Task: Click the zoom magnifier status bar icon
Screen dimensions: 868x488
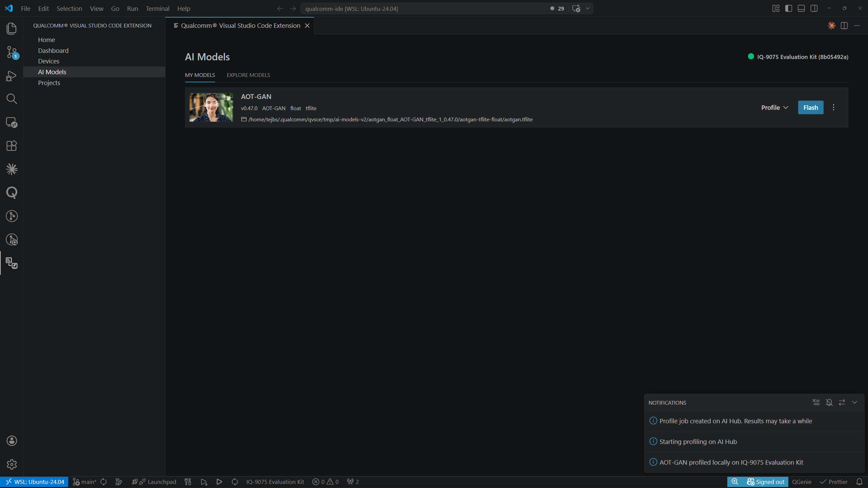Action: pos(735,482)
